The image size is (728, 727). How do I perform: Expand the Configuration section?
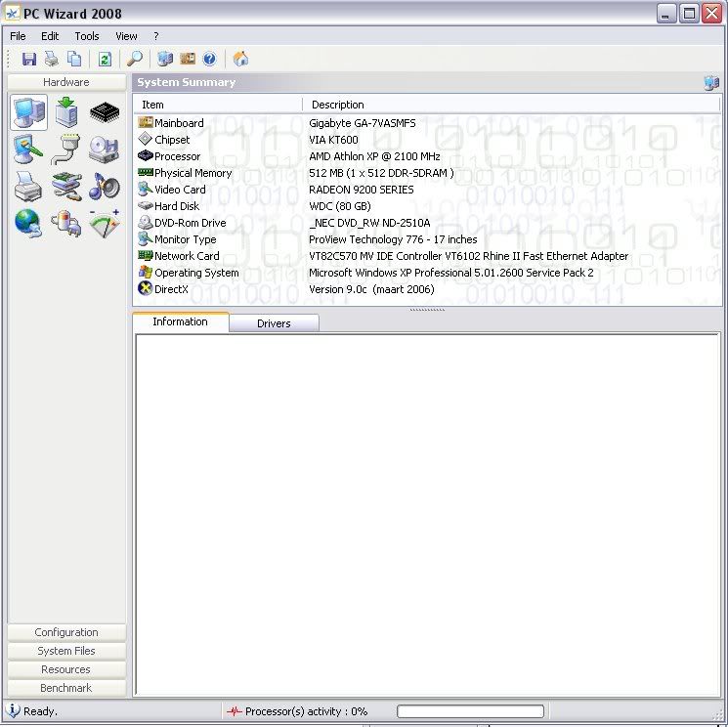pos(66,632)
